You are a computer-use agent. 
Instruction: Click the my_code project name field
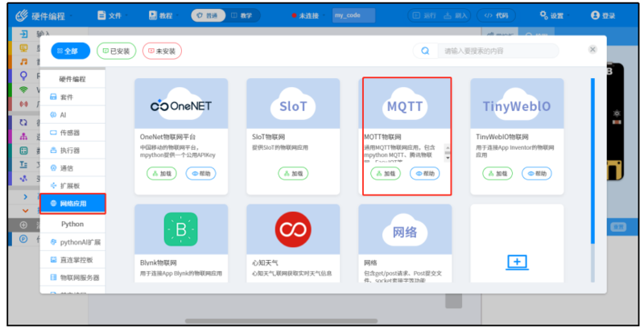pyautogui.click(x=353, y=15)
